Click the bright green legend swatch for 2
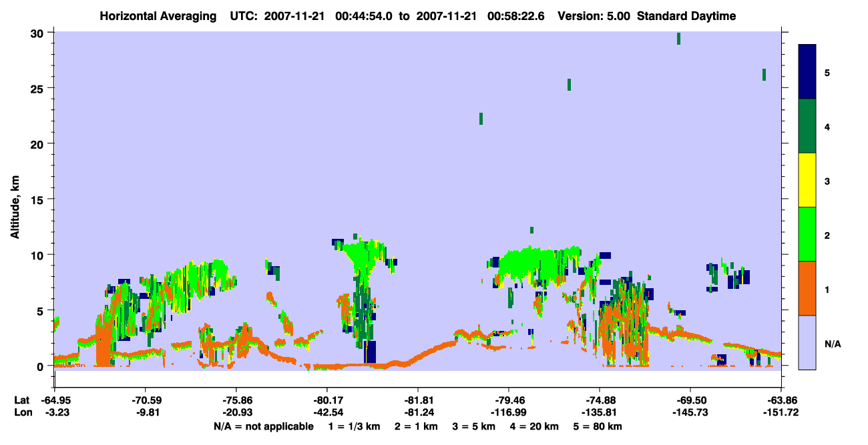This screenshot has width=868, height=445. click(x=807, y=234)
